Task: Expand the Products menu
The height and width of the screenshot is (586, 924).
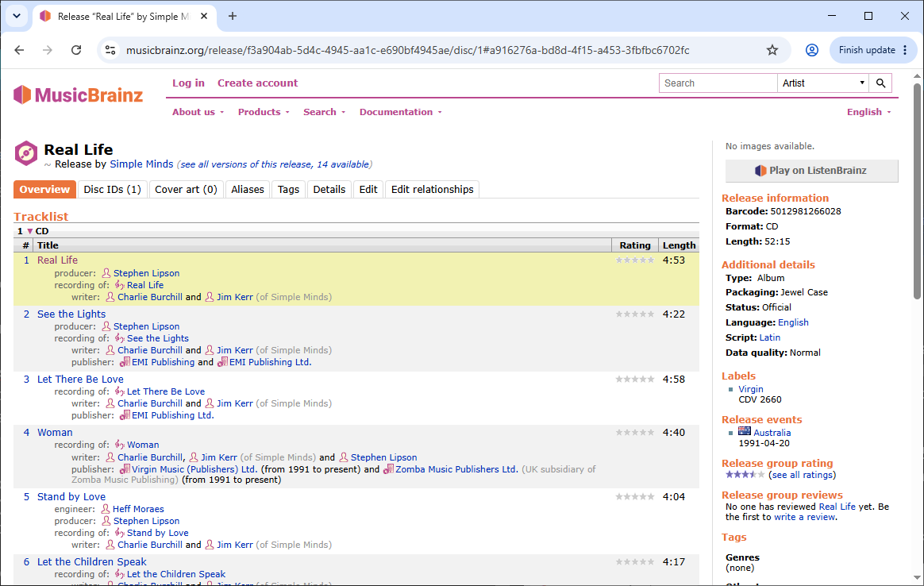Action: tap(264, 112)
